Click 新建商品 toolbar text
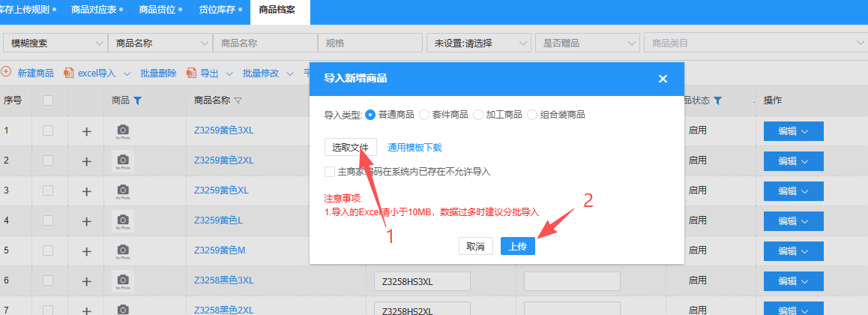The height and width of the screenshot is (315, 868). click(35, 73)
